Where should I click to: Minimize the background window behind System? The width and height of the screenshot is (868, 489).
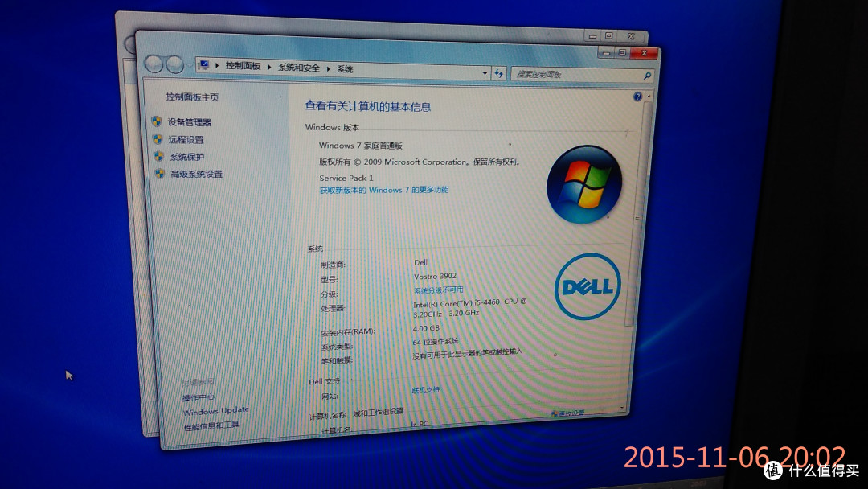coord(593,36)
